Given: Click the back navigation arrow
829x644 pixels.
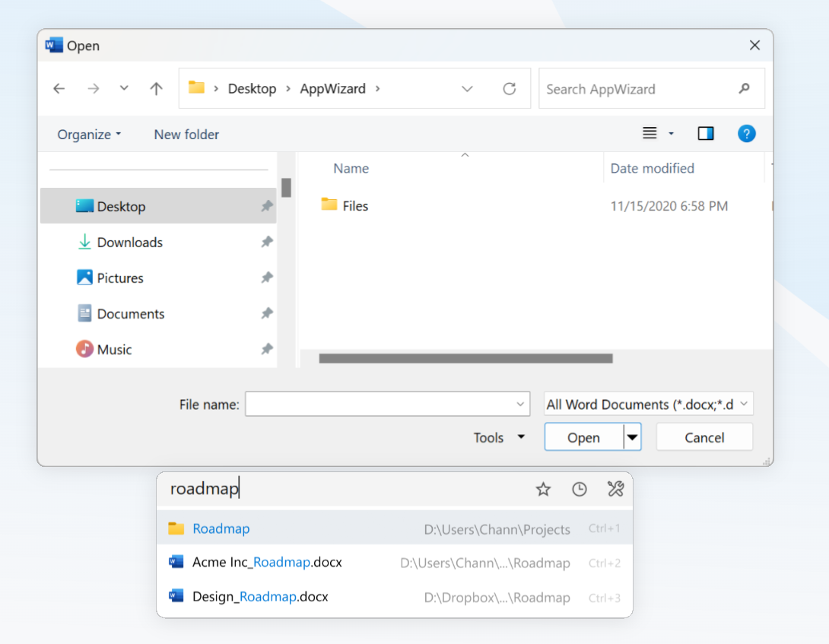Looking at the screenshot, I should (x=59, y=89).
